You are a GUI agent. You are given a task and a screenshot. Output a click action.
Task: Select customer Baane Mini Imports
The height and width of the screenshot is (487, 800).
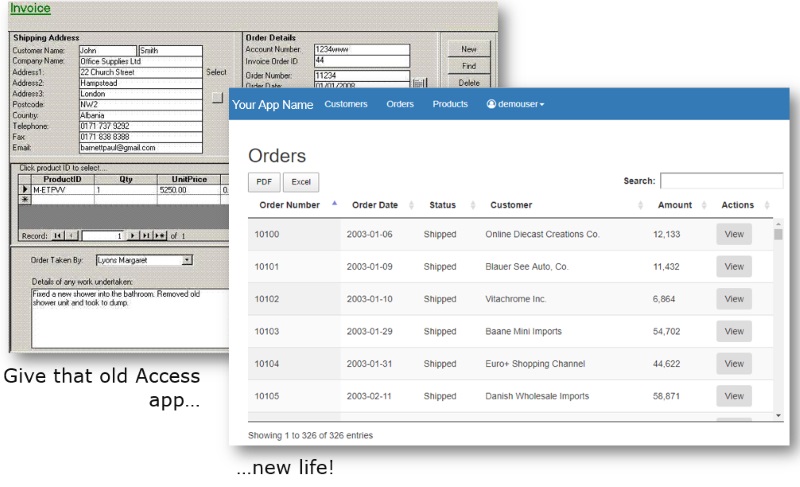click(523, 331)
